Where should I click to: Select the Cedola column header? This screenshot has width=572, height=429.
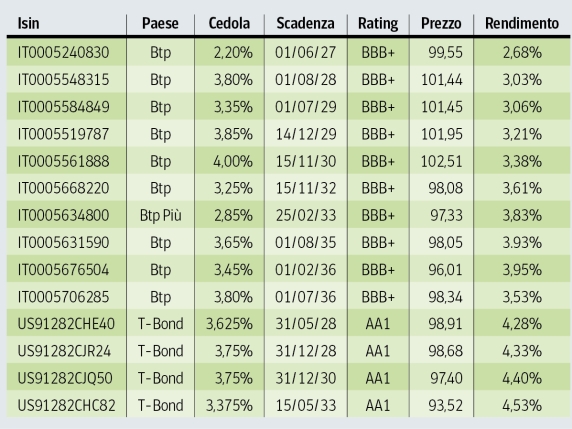(229, 24)
